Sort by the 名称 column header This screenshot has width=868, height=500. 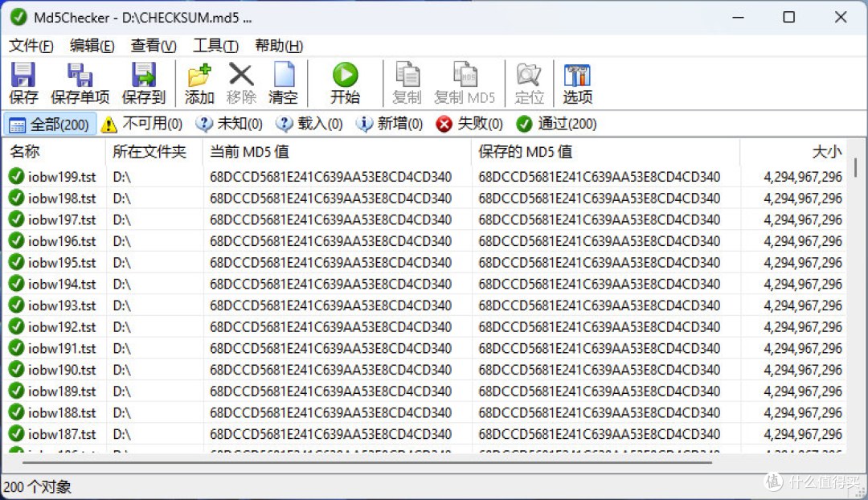(x=55, y=151)
